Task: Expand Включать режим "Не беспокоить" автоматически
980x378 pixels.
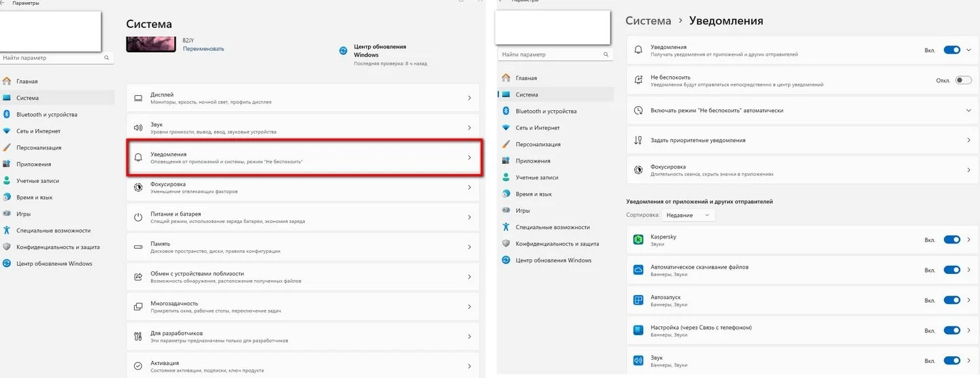Action: 802,110
